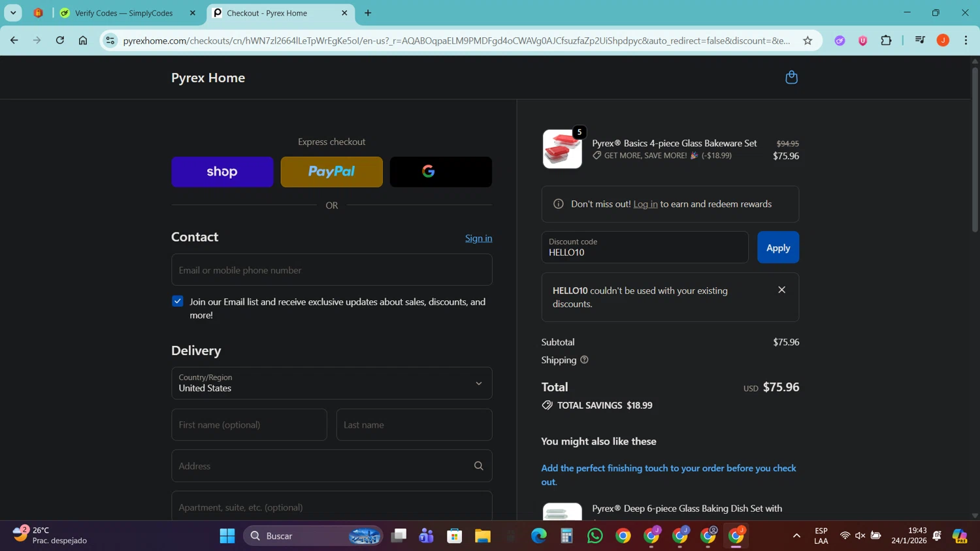Open Microsoft Teams from the taskbar
Screen dimensions: 980x551
[427, 536]
